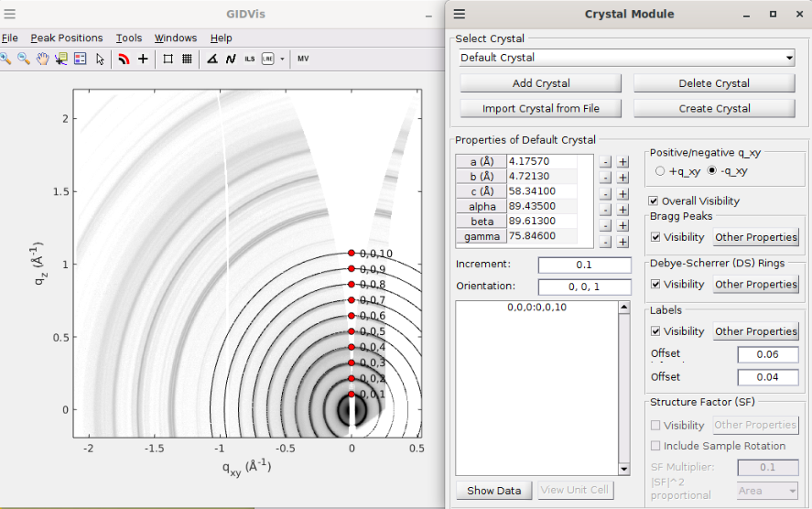Screen dimensions: 812x509
Task: Open Bragg Peaks Other Properties
Action: point(755,237)
